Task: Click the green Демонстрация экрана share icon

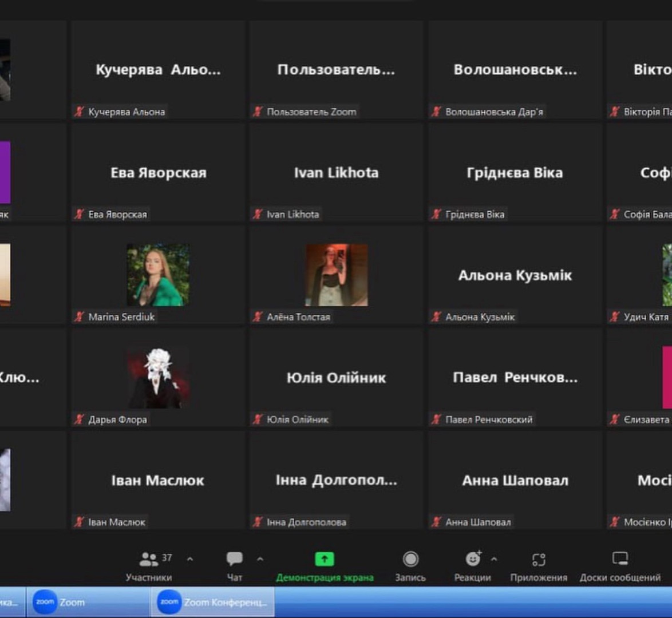Action: [x=325, y=559]
